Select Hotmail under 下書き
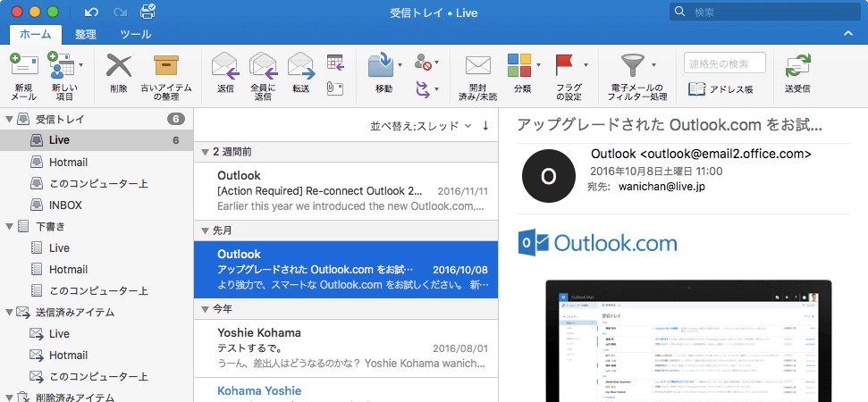 pos(97,269)
